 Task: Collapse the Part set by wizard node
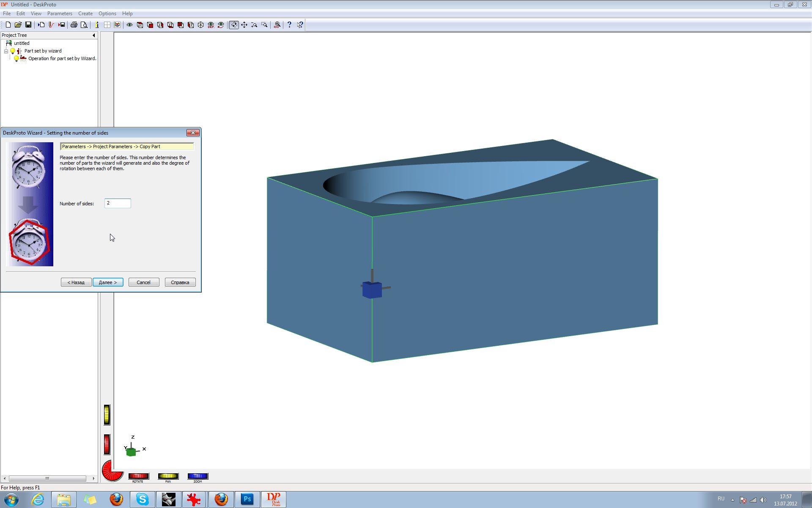click(6, 51)
